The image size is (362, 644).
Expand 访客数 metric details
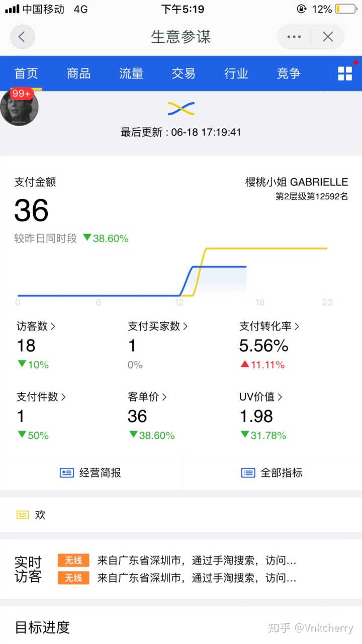pyautogui.click(x=36, y=327)
